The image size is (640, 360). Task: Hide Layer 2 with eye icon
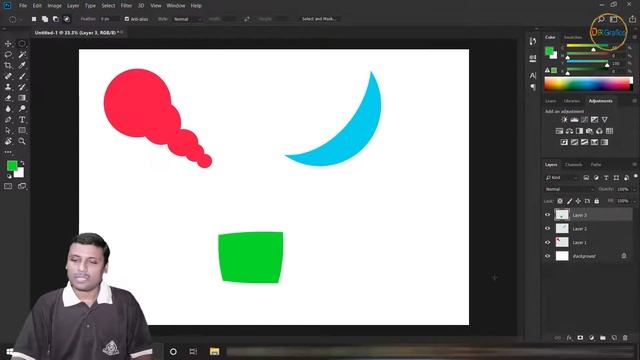point(548,229)
